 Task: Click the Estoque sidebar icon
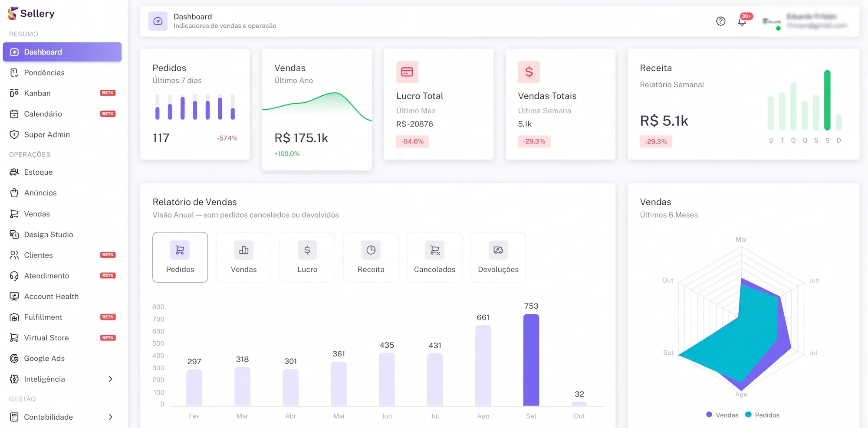tap(14, 172)
